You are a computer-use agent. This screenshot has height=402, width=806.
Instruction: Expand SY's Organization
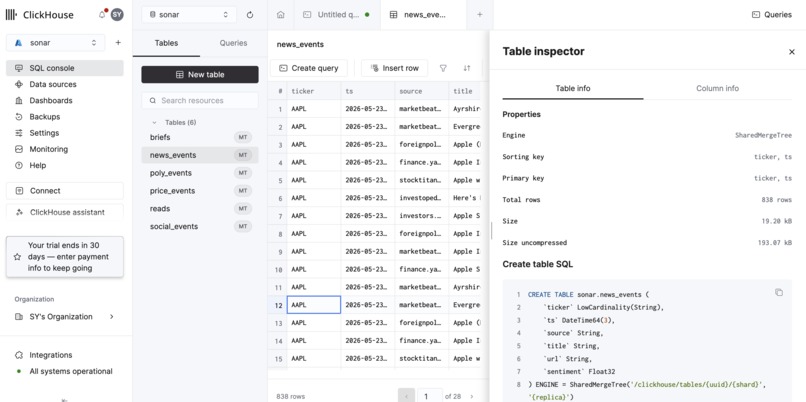click(65, 317)
